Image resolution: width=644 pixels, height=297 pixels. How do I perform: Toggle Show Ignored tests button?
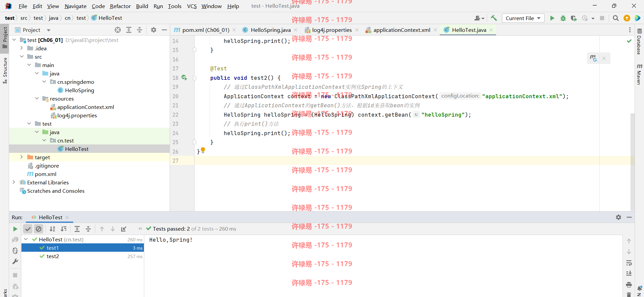coord(39,229)
